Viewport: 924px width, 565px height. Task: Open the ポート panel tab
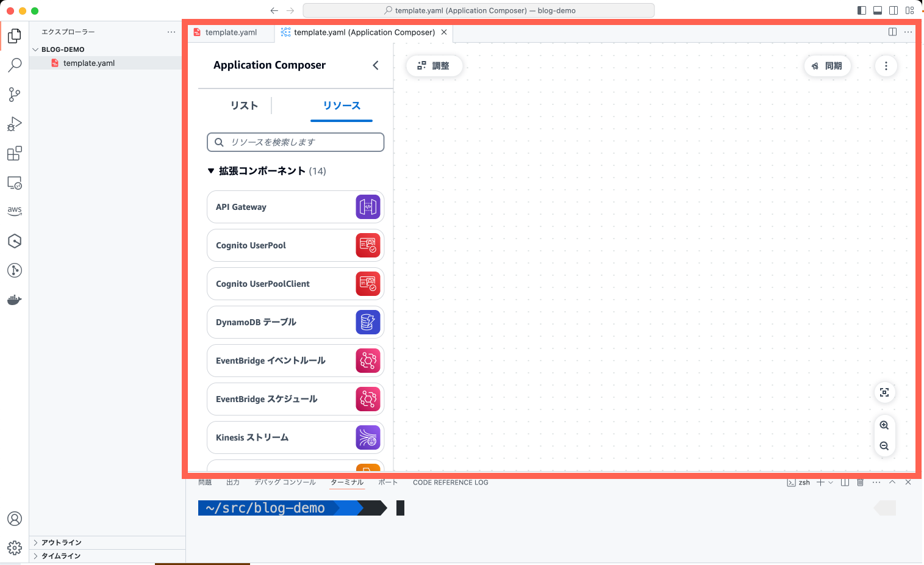point(388,482)
